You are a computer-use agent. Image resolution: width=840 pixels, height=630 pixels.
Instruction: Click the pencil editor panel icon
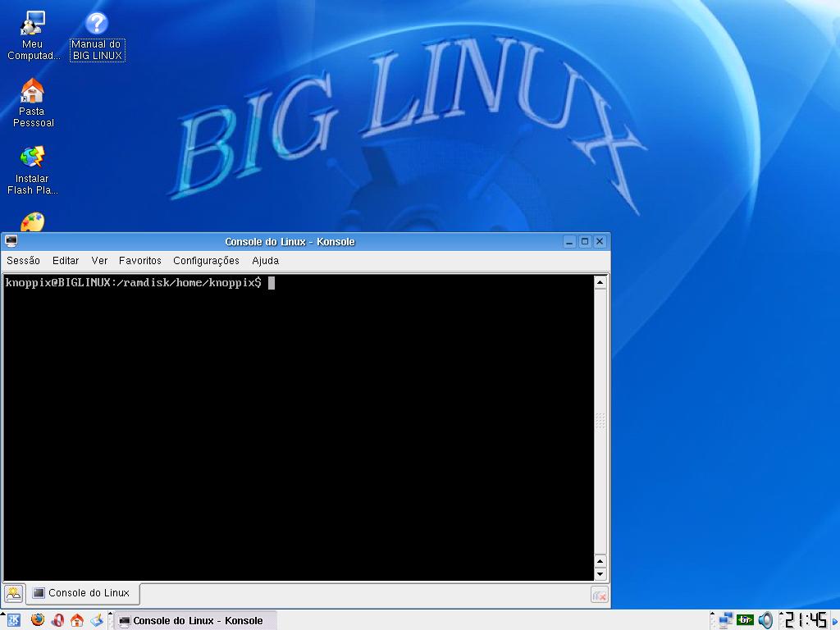pos(97,620)
